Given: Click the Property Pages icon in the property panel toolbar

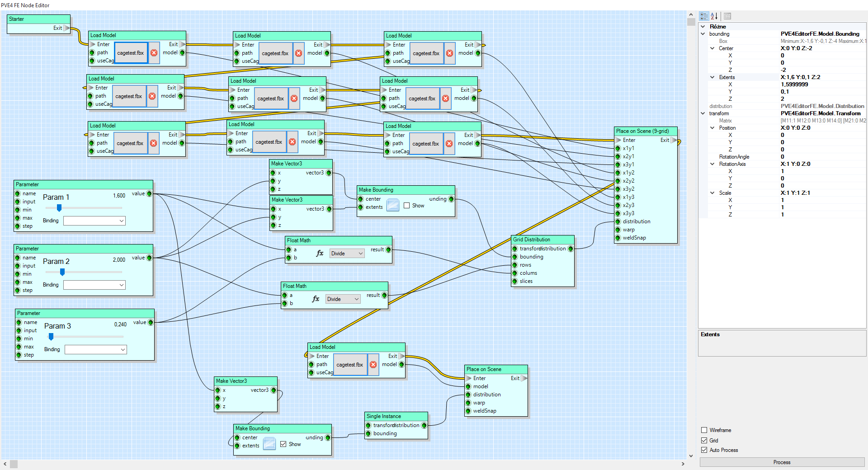Looking at the screenshot, I should (x=727, y=16).
